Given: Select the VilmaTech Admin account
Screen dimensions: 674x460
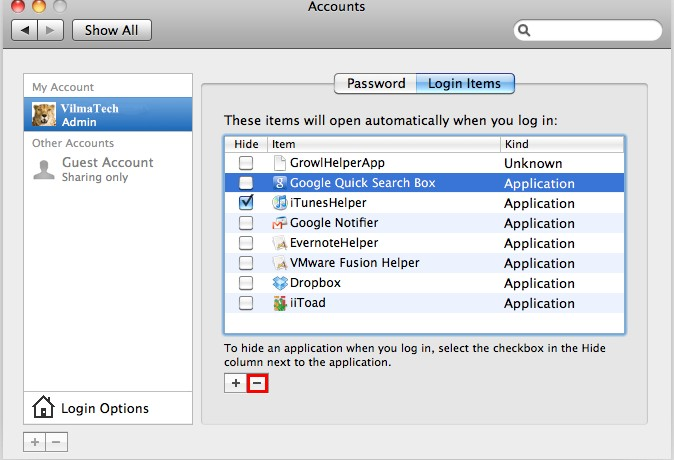Looking at the screenshot, I should 108,114.
